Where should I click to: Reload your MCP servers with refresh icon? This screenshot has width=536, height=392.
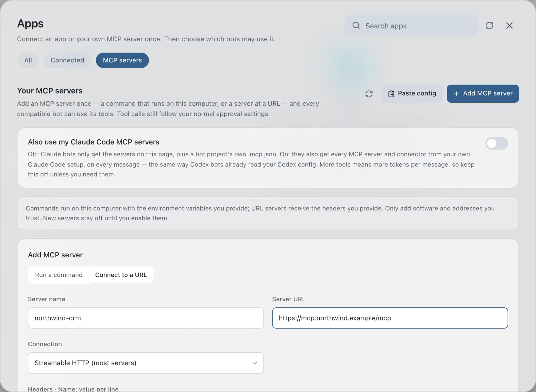(x=369, y=94)
